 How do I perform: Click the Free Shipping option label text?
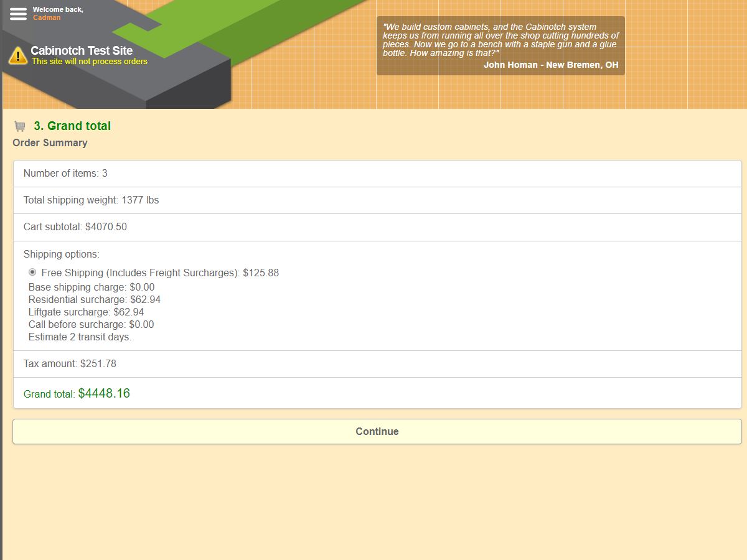[160, 273]
